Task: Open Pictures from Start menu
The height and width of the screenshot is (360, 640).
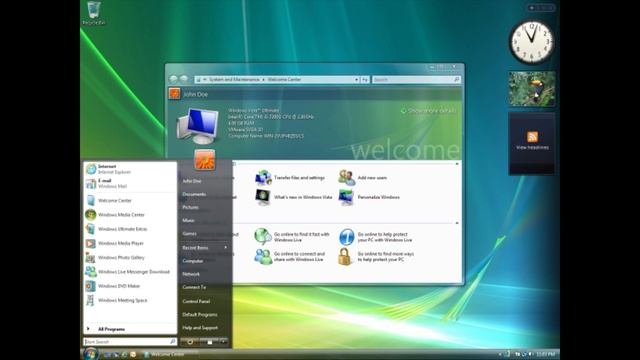Action: 191,207
